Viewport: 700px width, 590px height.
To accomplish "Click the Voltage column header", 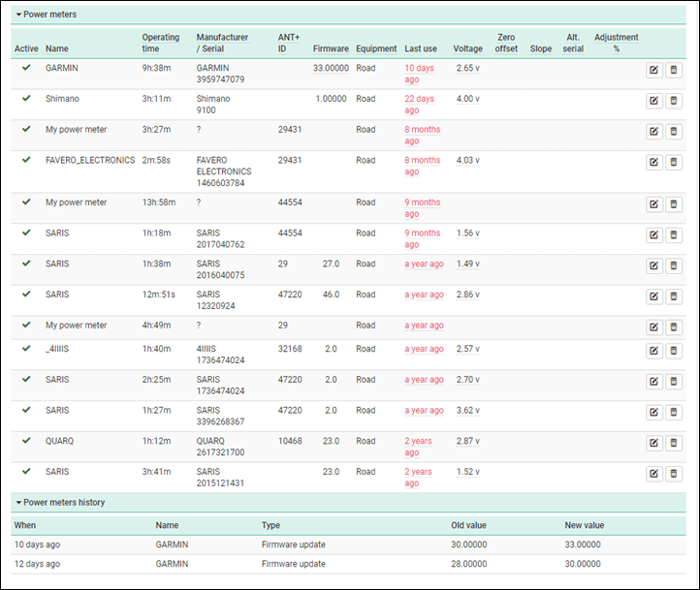I will 468,48.
